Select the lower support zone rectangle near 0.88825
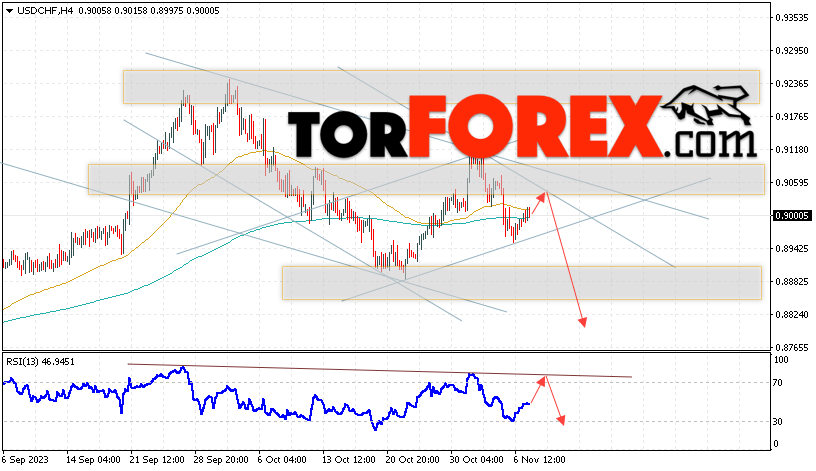Viewport: 816px width, 471px height. 521,283
